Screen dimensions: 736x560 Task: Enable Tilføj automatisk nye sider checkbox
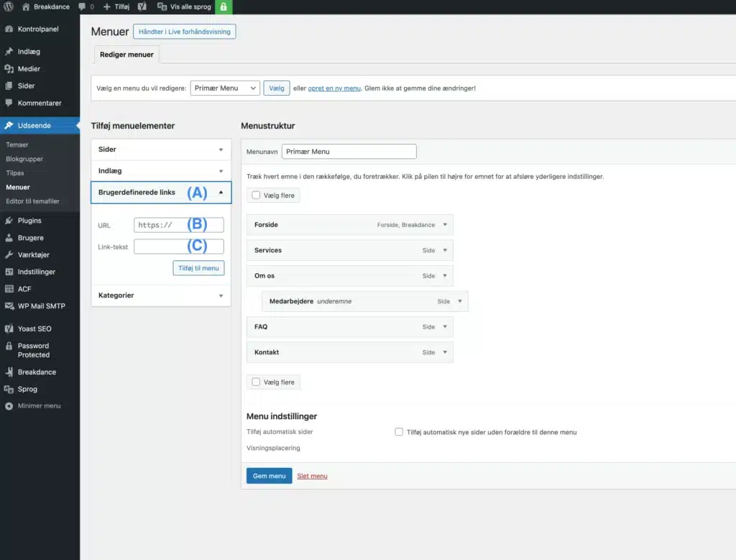[x=399, y=432]
